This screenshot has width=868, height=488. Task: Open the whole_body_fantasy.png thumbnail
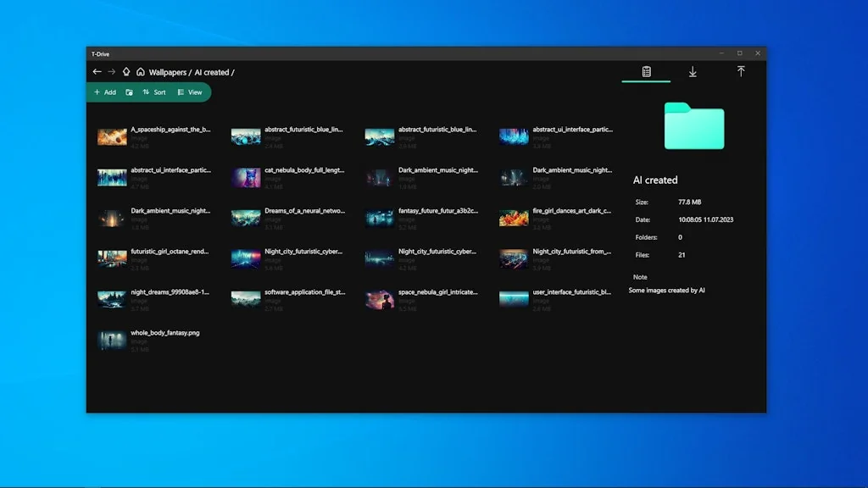pyautogui.click(x=112, y=339)
